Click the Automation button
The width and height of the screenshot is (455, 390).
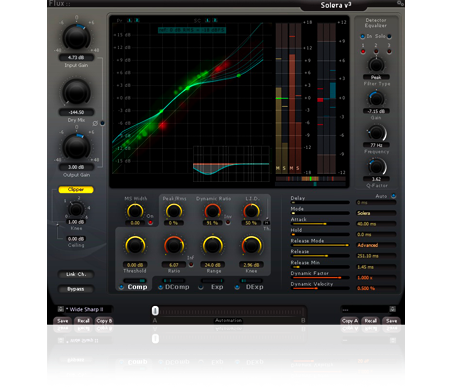229,320
